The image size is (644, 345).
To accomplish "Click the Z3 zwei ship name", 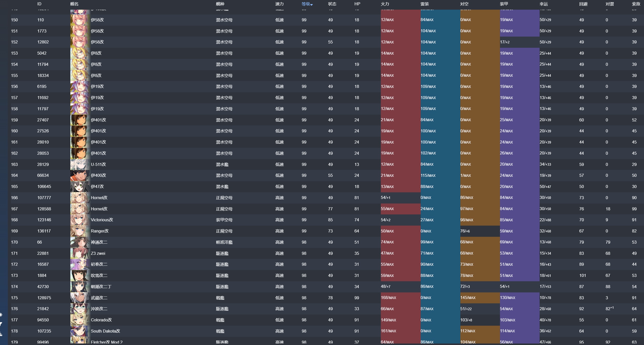I will pyautogui.click(x=98, y=253).
